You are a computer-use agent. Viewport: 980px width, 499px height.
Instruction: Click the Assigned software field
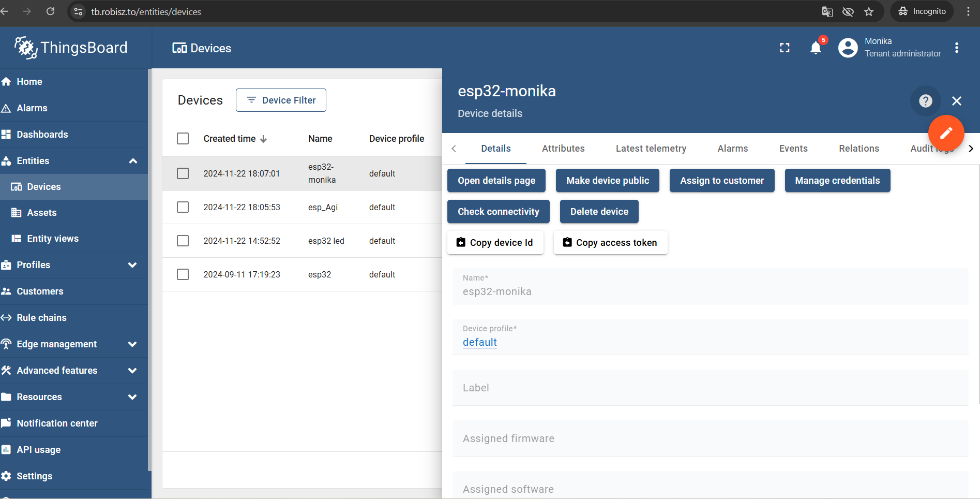click(x=710, y=486)
